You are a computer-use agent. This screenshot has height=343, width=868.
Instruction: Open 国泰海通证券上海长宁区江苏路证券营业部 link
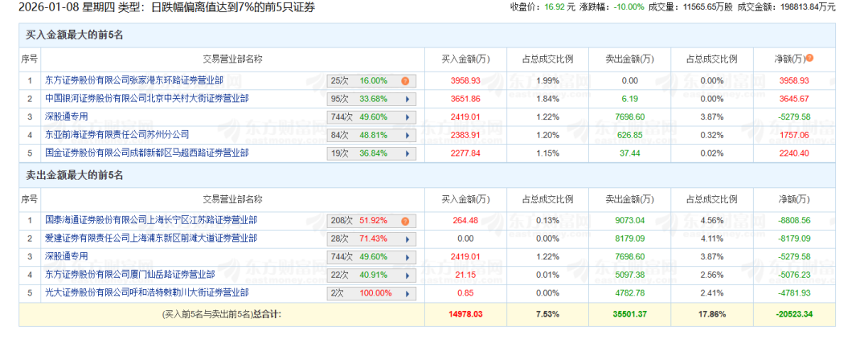(x=150, y=220)
